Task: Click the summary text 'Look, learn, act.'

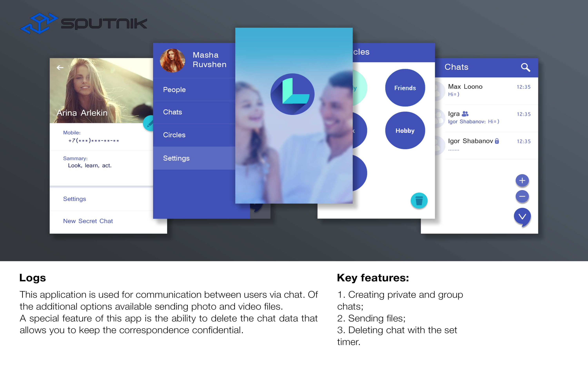Action: (90, 165)
